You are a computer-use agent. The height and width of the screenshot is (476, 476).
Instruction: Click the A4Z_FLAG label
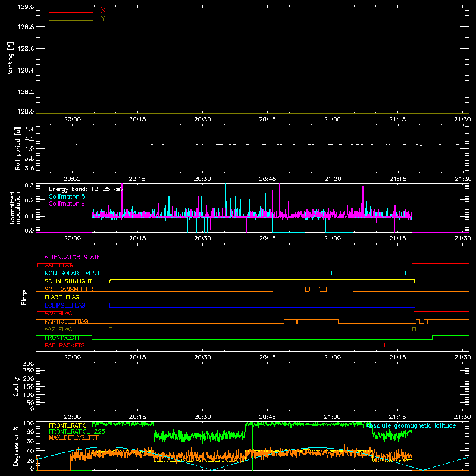tap(58, 329)
